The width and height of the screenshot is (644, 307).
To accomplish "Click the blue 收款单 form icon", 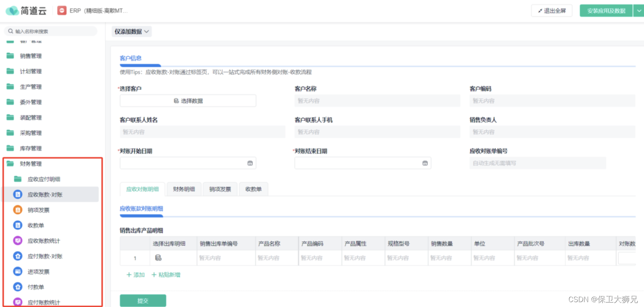I will click(x=18, y=225).
